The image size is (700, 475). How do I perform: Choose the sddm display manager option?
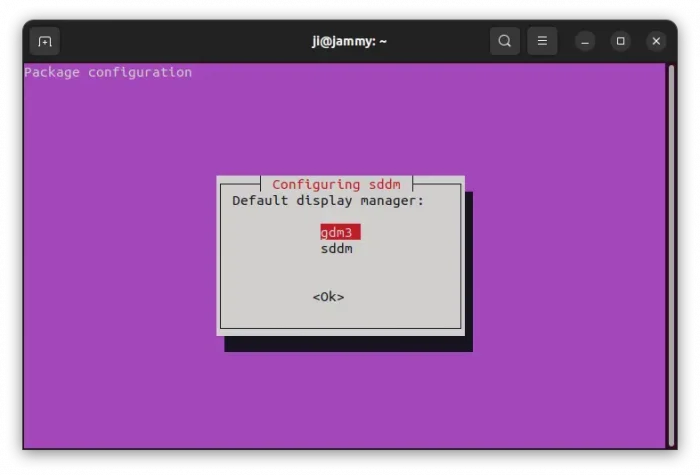[336, 248]
